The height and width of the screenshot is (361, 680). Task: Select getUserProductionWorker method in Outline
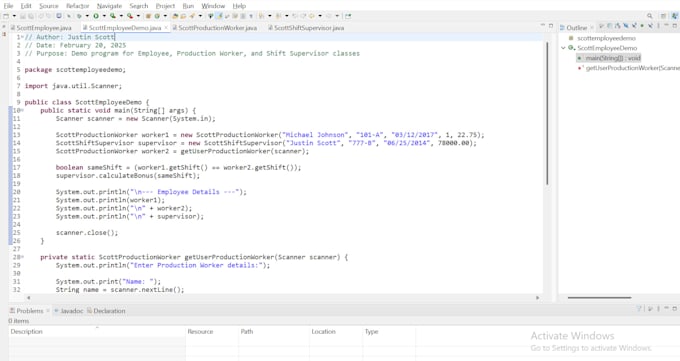(629, 68)
